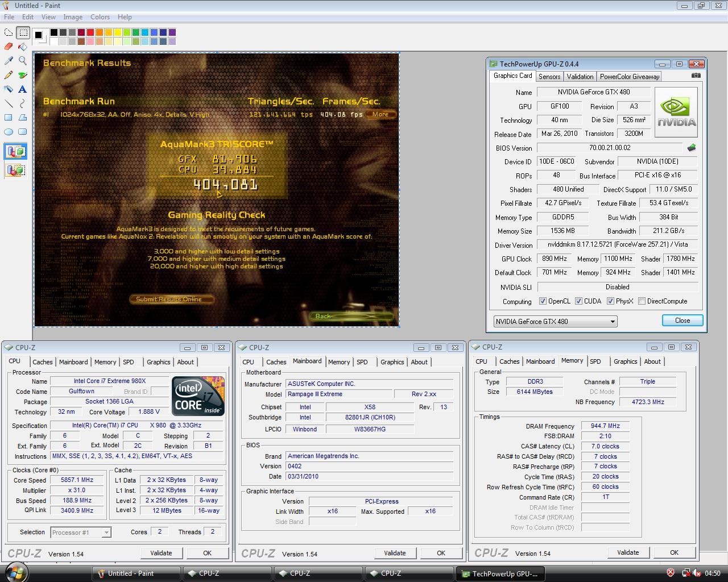Screen dimensions: 728x582
Task: Open About tab in the right CPU-Z window
Action: click(652, 361)
